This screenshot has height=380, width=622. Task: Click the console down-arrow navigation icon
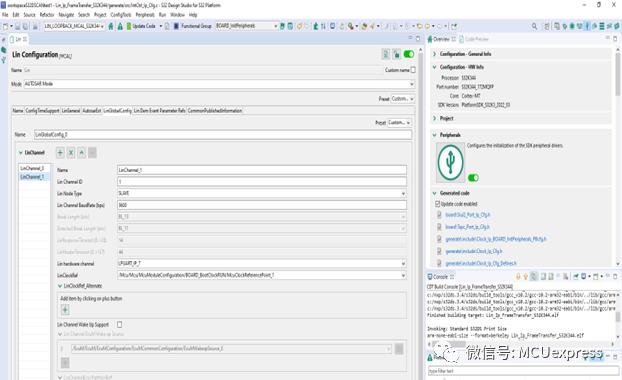518,276
